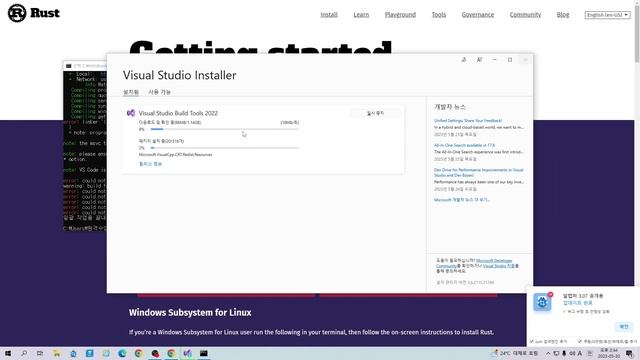
Task: Open the Unified Settings news article
Action: pos(468,121)
